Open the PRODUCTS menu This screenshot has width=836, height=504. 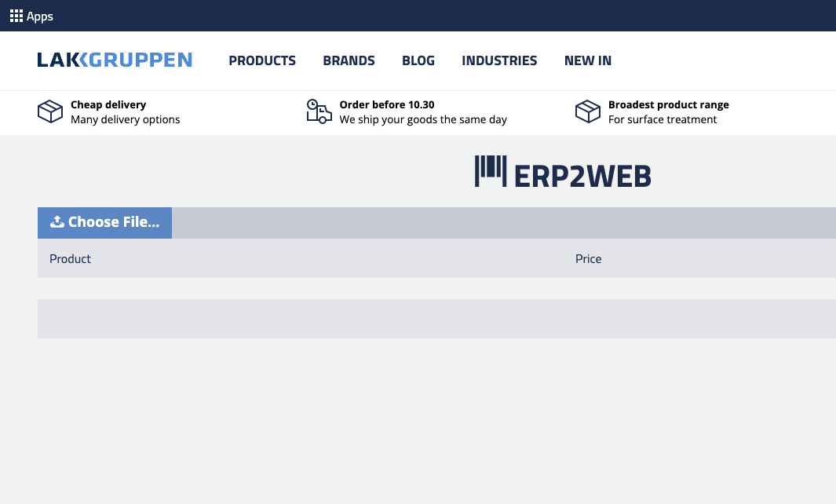262,60
